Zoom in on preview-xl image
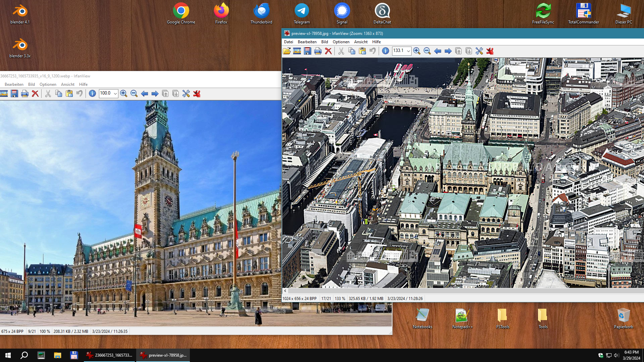The image size is (644, 362). (417, 51)
